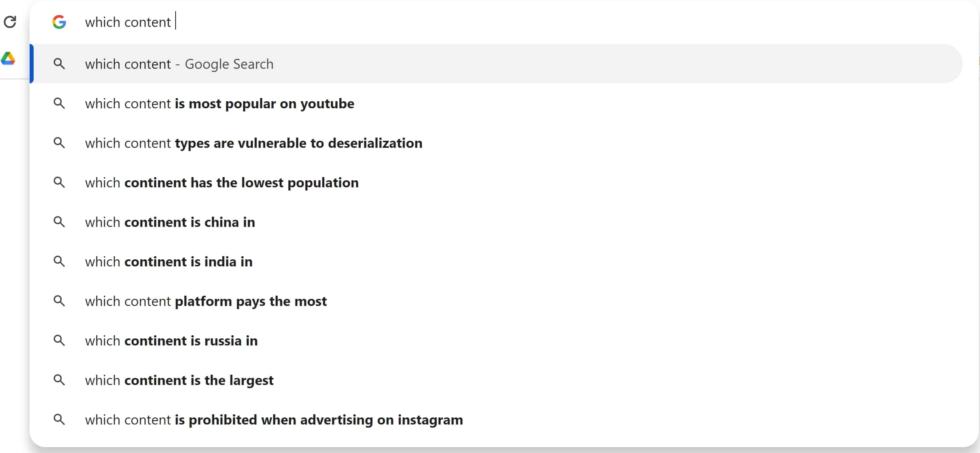
Task: Click the magnifier icon beside the india suggestion
Action: [59, 261]
